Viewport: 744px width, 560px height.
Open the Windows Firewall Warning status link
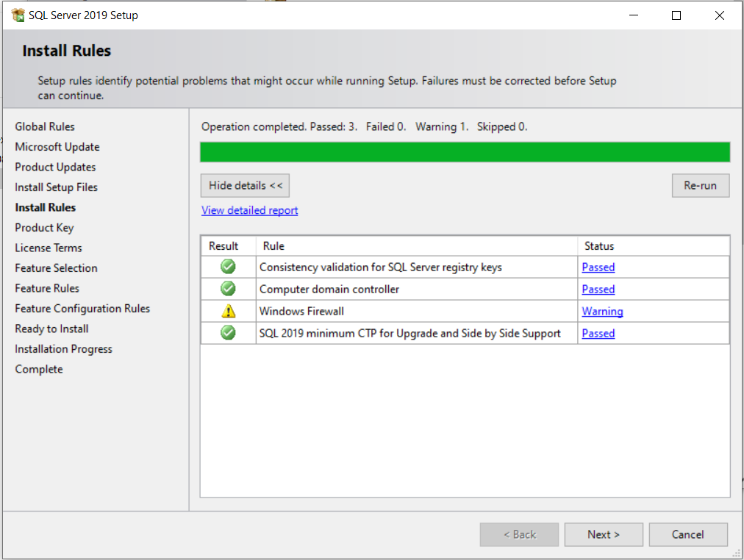[602, 311]
